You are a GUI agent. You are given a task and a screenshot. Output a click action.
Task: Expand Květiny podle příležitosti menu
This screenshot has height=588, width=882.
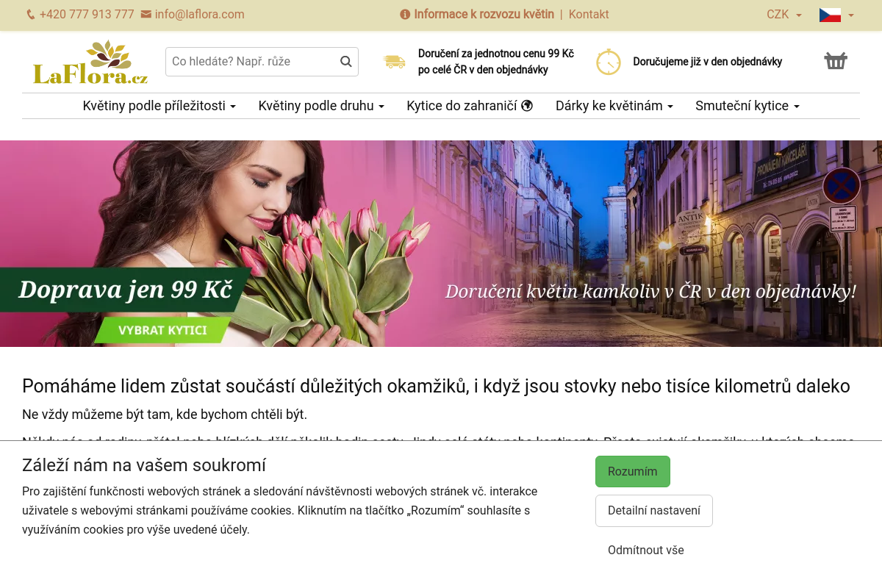[159, 106]
